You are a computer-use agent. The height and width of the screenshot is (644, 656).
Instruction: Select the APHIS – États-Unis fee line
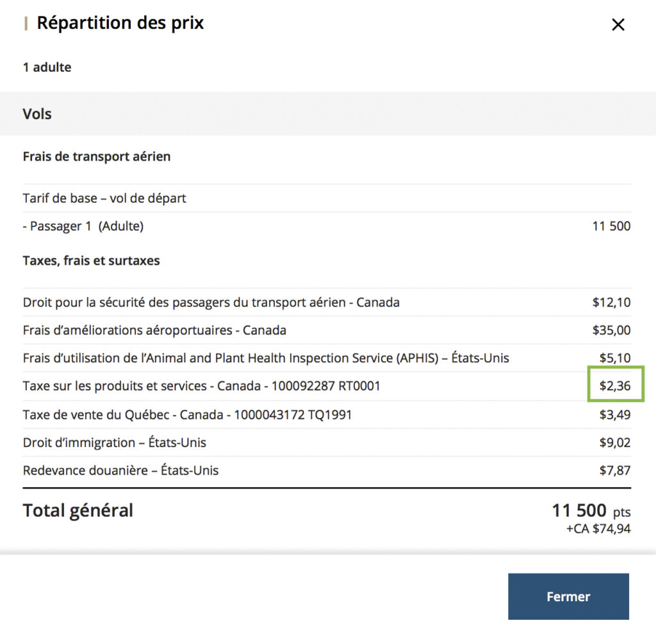coord(266,358)
